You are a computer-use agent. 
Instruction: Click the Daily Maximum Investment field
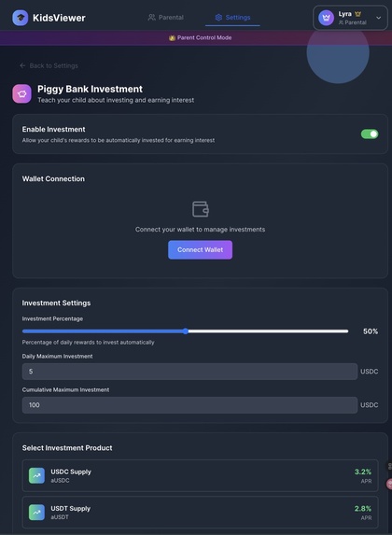tap(189, 372)
